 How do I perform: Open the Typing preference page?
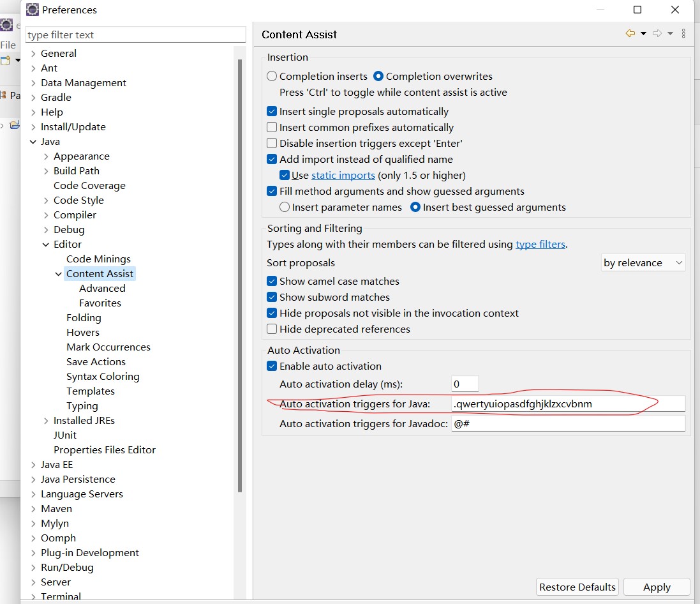click(82, 406)
